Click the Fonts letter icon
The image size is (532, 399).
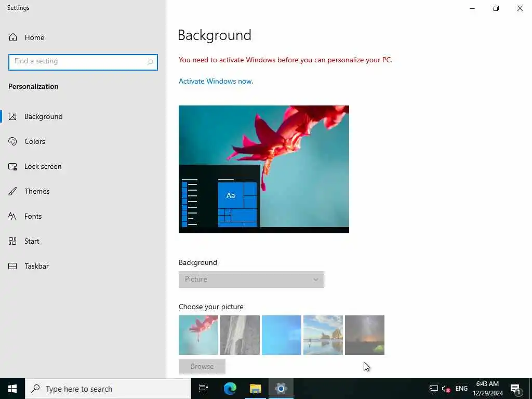12,216
